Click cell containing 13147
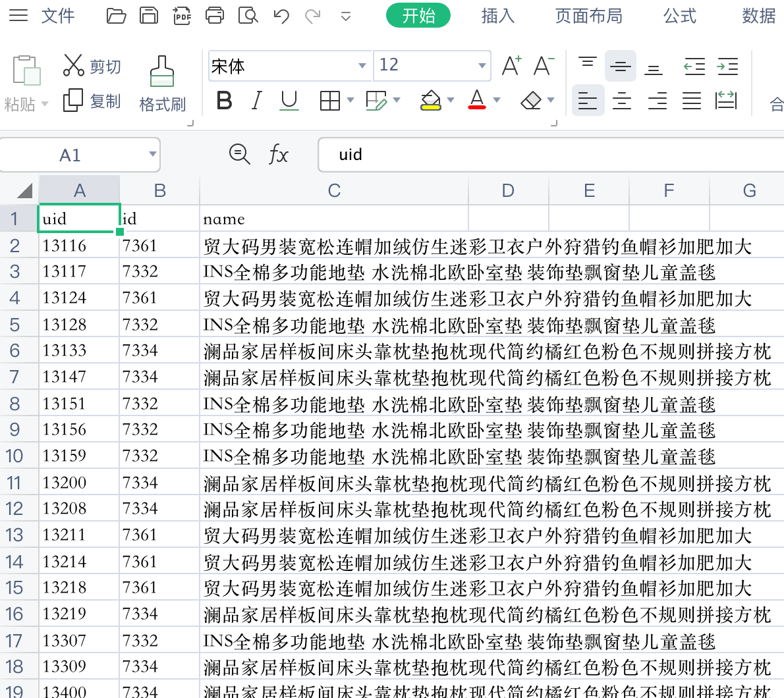Viewport: 784px width, 698px height. pyautogui.click(x=78, y=377)
